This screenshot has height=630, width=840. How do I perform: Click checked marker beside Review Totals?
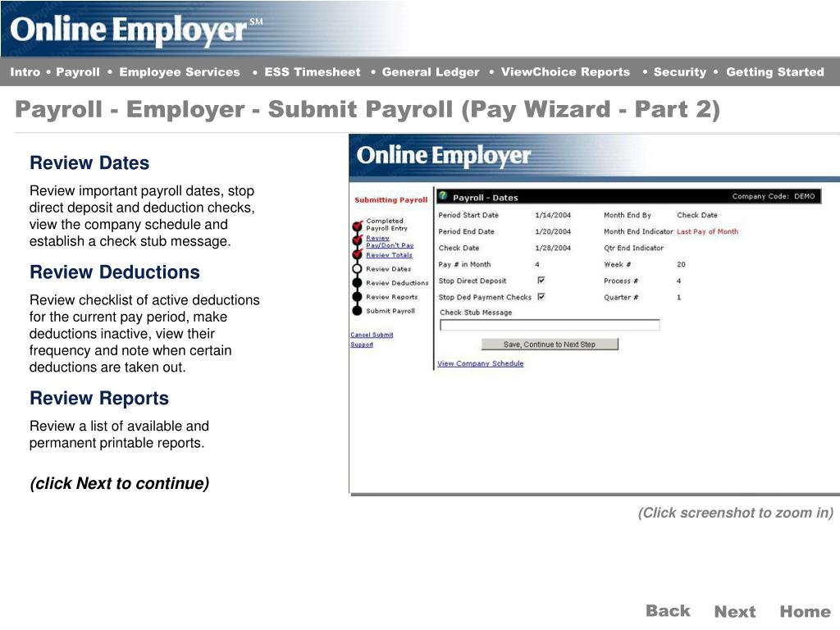click(358, 254)
